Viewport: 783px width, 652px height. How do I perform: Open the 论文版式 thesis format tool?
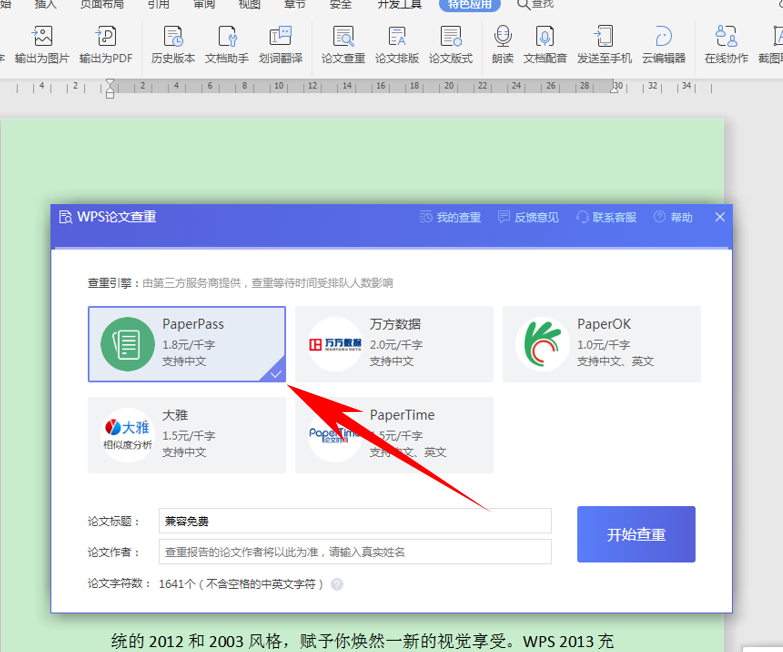pyautogui.click(x=451, y=45)
